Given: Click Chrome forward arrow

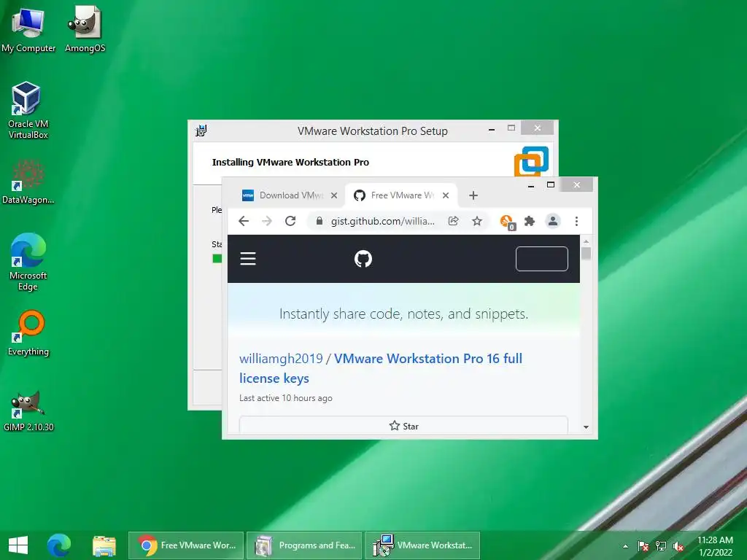Looking at the screenshot, I should 267,221.
